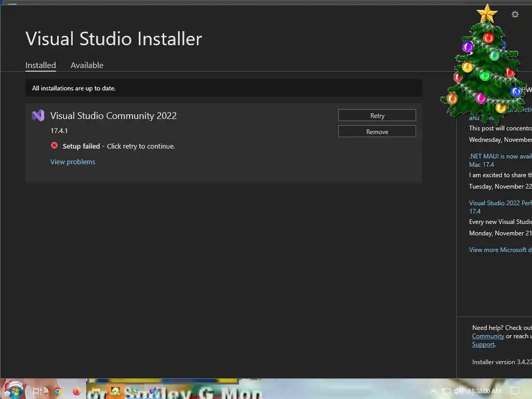Click the taskbar clock 11:38:00 AM
Viewport: 532px width, 399px height.
485,391
